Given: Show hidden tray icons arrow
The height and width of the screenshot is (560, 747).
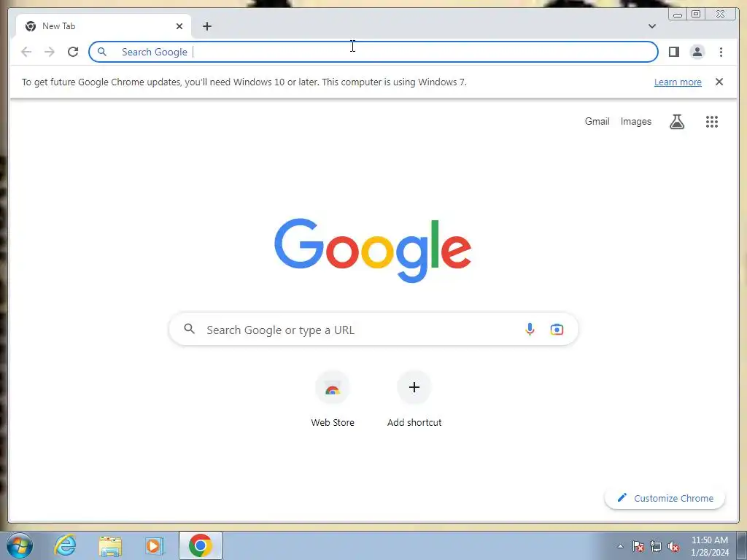Looking at the screenshot, I should point(620,546).
